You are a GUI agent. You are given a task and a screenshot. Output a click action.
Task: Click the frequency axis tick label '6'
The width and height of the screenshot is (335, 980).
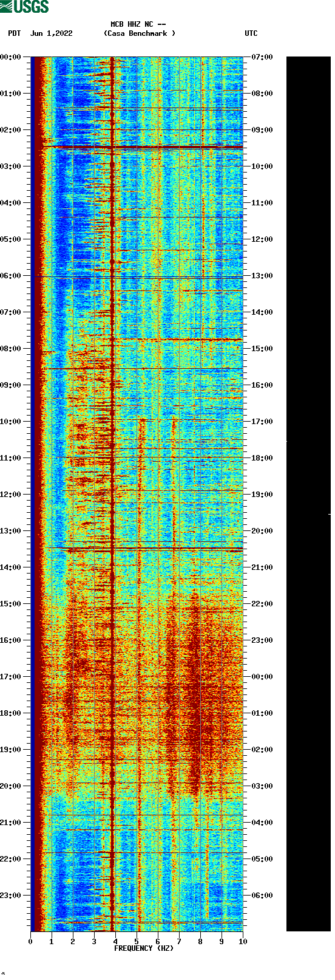click(x=158, y=942)
